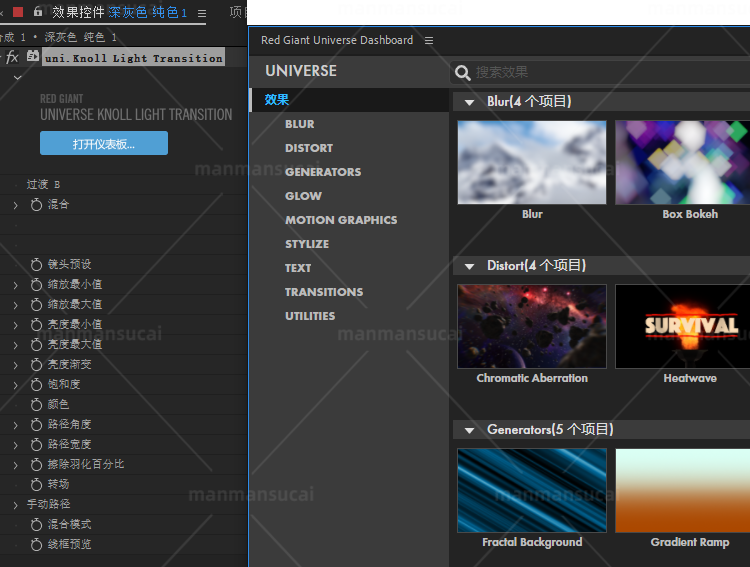Expand the 擦除羽化百分比 property

point(16,466)
